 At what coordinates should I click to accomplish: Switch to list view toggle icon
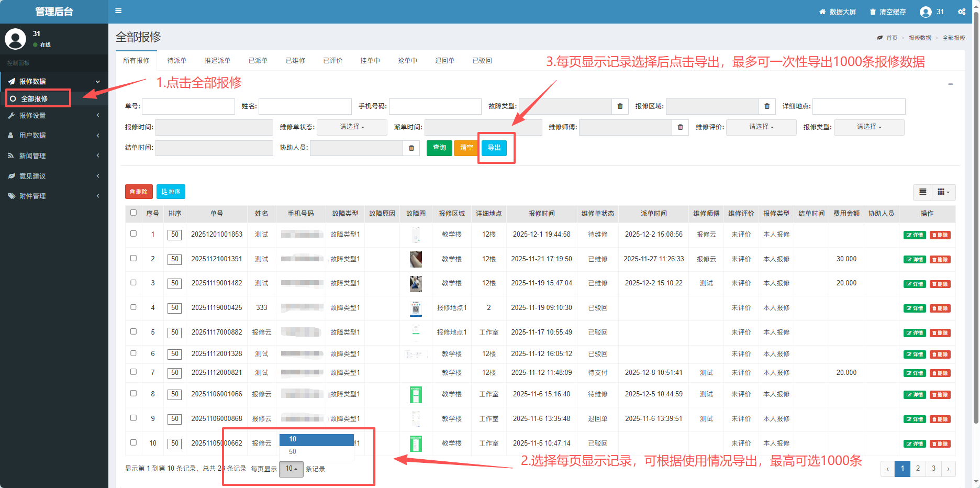[923, 192]
